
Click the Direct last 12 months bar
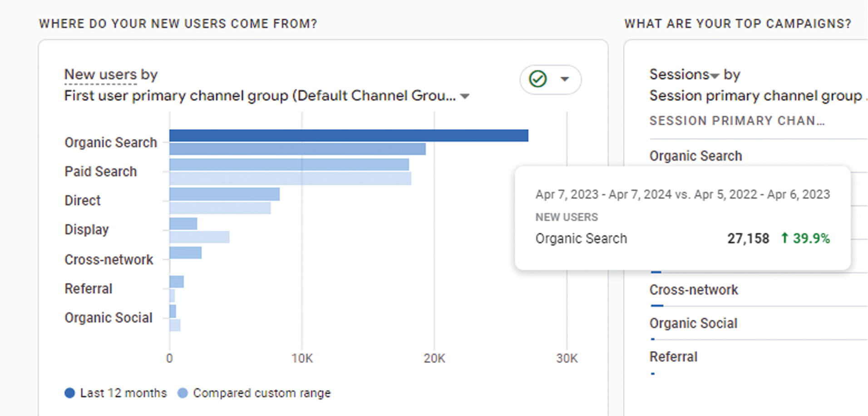pos(224,194)
